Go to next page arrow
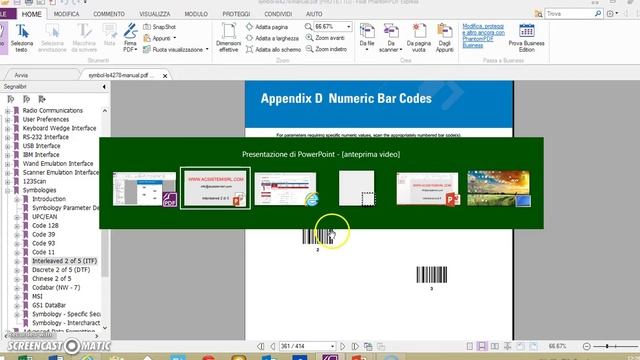The width and height of the screenshot is (640, 360). [342, 347]
